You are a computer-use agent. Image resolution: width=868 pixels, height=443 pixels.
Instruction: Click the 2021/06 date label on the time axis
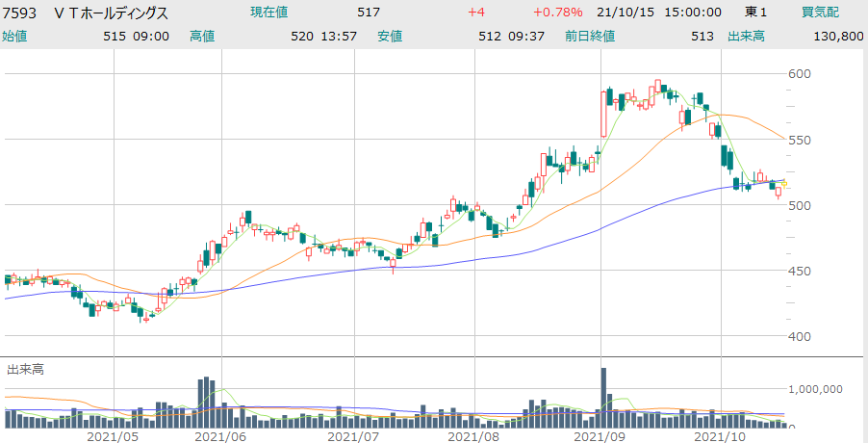[x=220, y=436]
